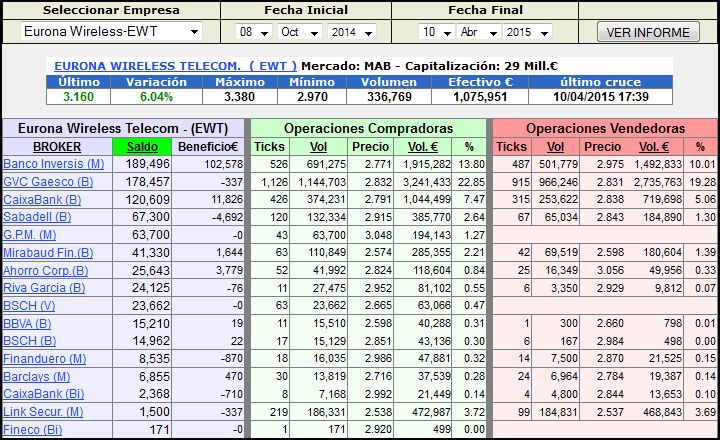The image size is (720, 440).
Task: Click the BBVA (B) broker link
Action: [x=28, y=326]
